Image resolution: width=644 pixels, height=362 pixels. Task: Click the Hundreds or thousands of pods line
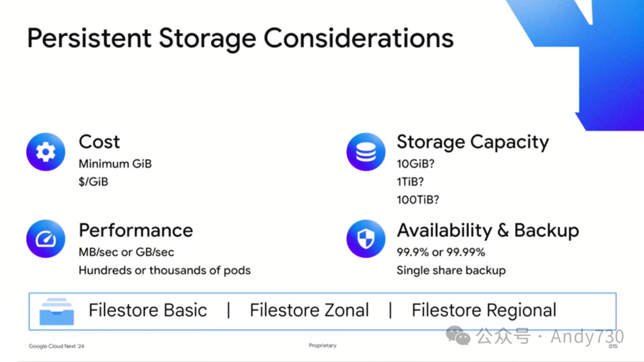(x=165, y=270)
